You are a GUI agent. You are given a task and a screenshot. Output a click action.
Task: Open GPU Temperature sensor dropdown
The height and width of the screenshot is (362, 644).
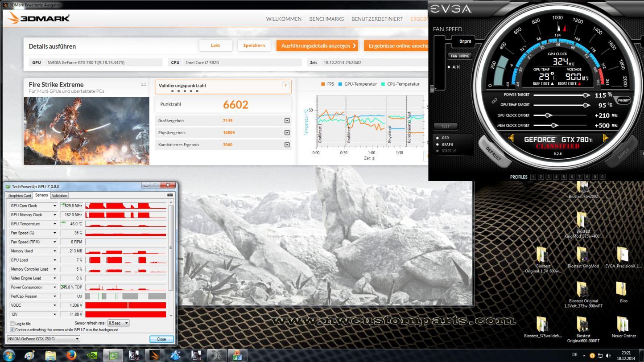tap(55, 224)
